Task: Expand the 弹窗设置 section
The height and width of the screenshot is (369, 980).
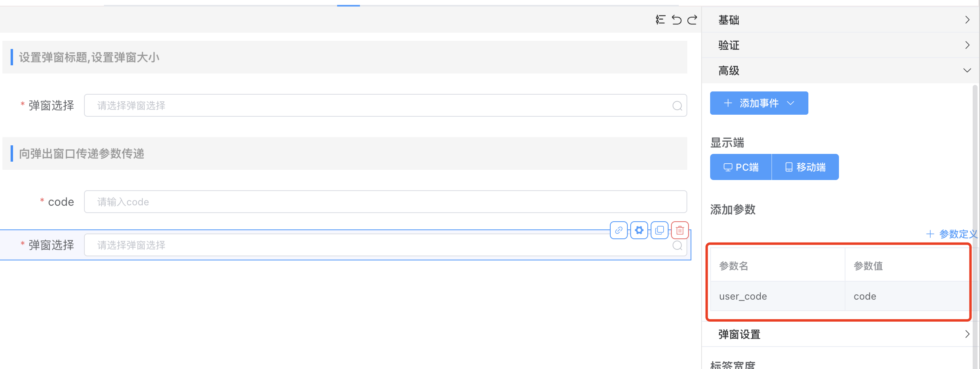Action: coord(841,334)
